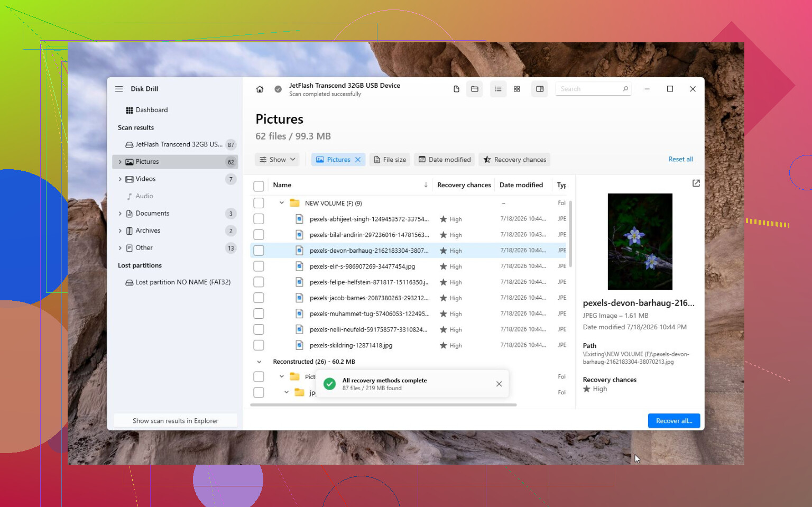Expand Documents category chevron in sidebar
The height and width of the screenshot is (507, 812).
(x=120, y=214)
